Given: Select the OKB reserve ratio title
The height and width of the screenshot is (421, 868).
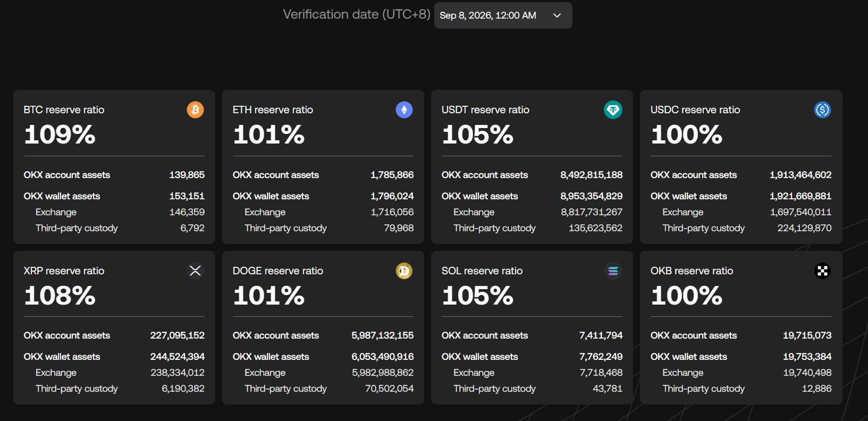Looking at the screenshot, I should tap(692, 271).
